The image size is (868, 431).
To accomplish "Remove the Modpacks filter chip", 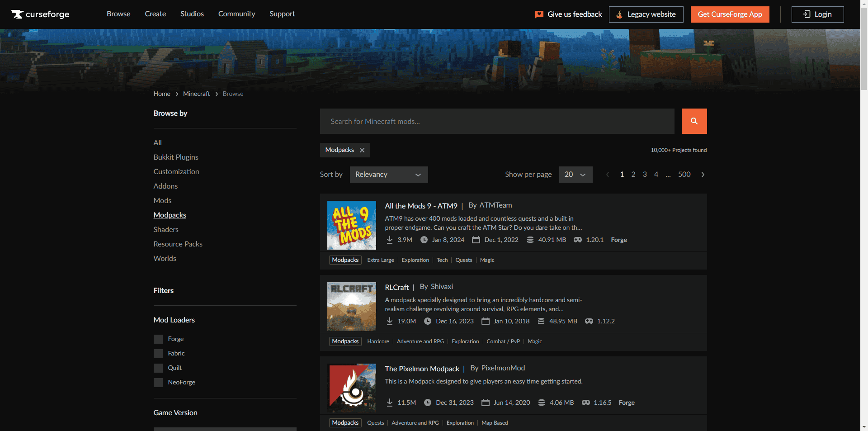I will coord(362,150).
